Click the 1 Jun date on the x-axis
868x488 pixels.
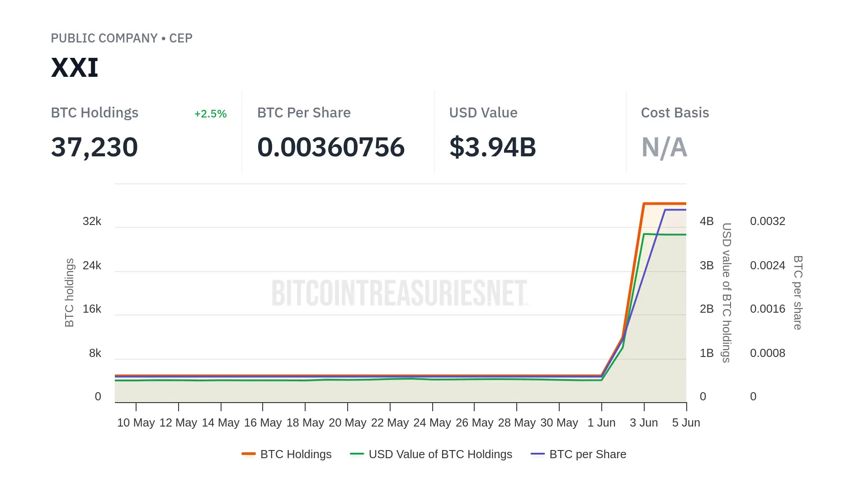[601, 423]
